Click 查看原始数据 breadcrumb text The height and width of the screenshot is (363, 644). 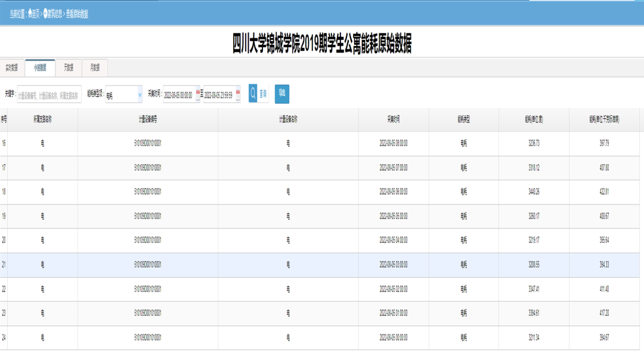[77, 14]
